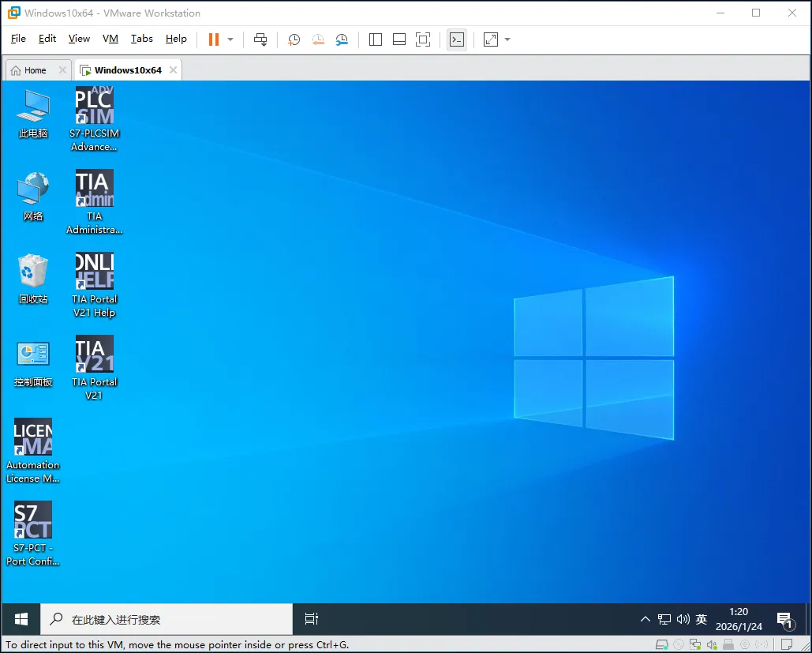Toggle the thumbnail bar view
This screenshot has width=812, height=653.
399,39
